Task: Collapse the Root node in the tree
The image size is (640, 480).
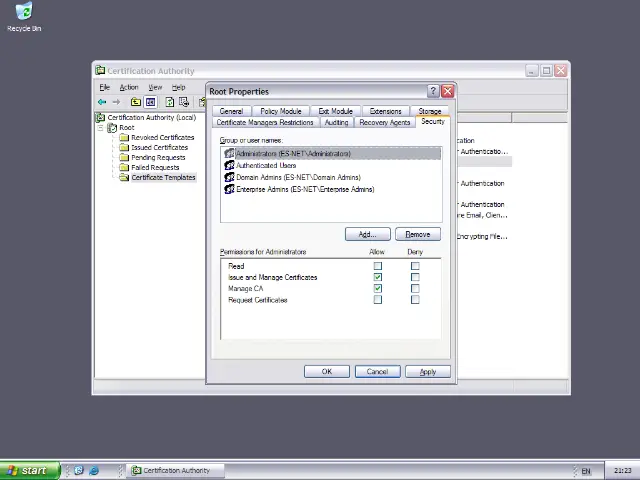Action: 100,128
